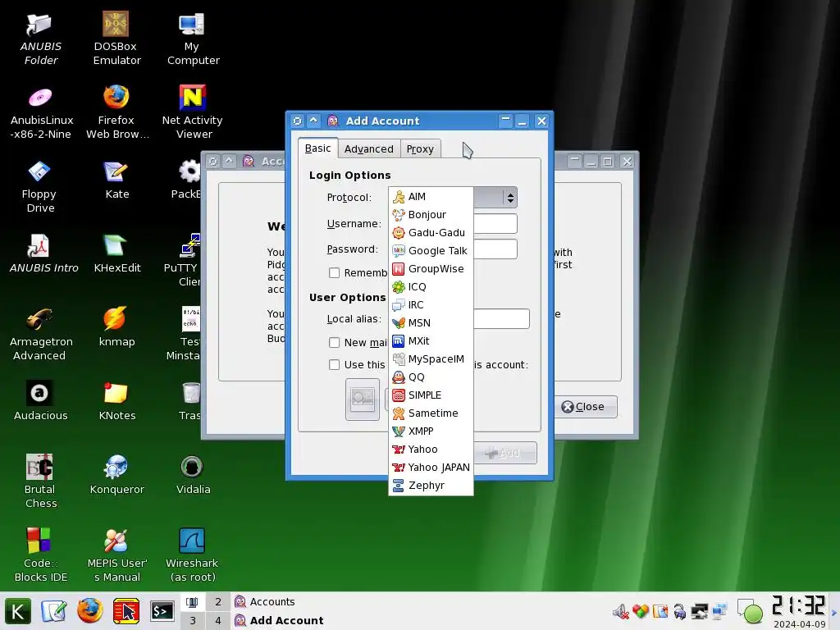
Task: Switch to virtual desktop 4
Action: point(218,621)
